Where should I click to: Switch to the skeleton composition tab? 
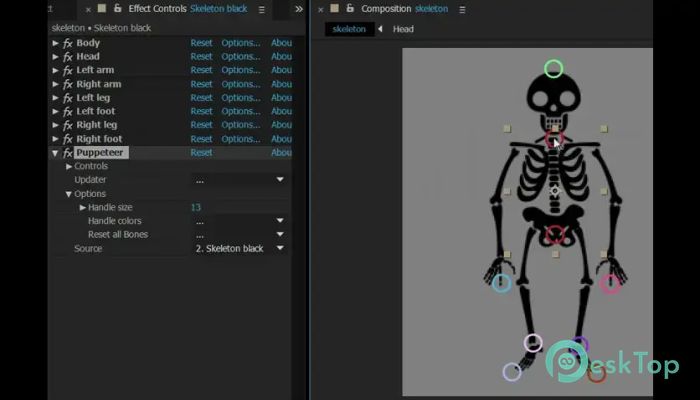[349, 29]
